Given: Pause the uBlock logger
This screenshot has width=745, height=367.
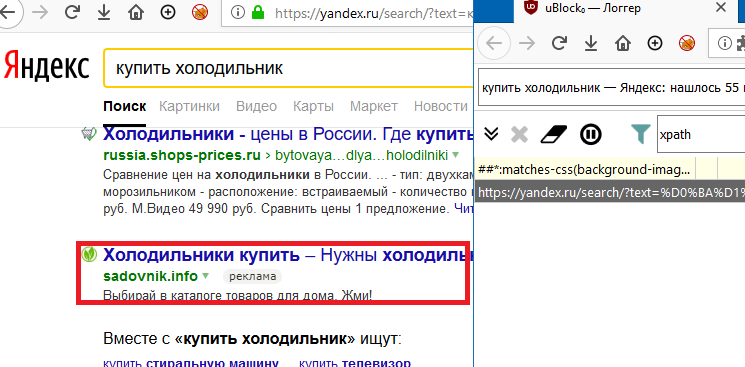Looking at the screenshot, I should pos(591,135).
